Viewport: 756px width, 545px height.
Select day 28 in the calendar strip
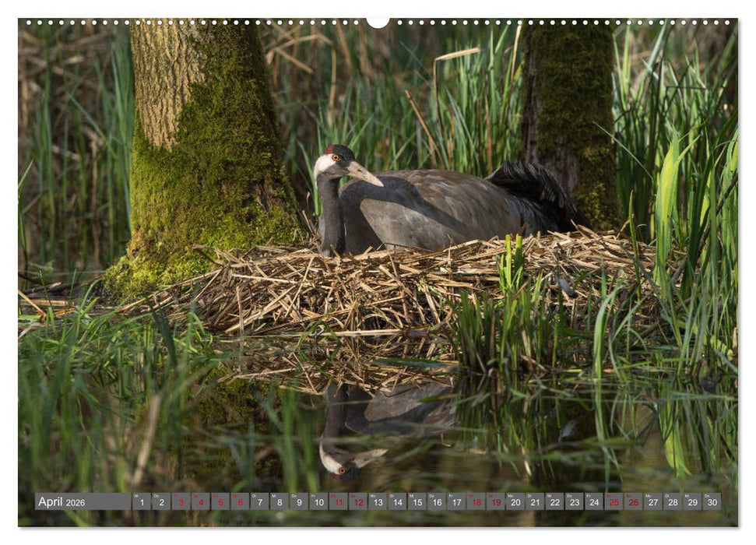(x=672, y=501)
